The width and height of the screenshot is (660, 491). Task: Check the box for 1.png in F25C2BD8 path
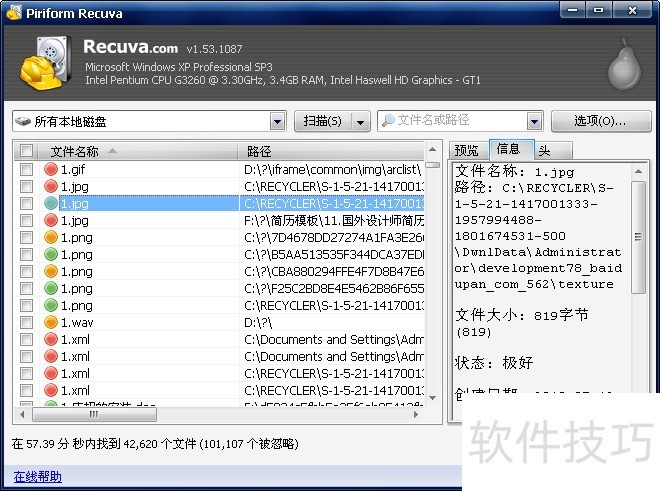[26, 288]
